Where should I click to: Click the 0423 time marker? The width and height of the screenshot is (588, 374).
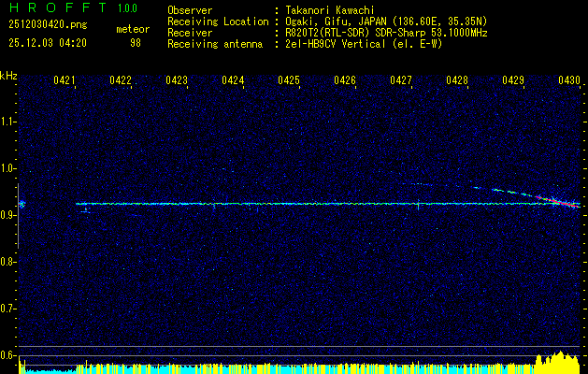coord(177,80)
